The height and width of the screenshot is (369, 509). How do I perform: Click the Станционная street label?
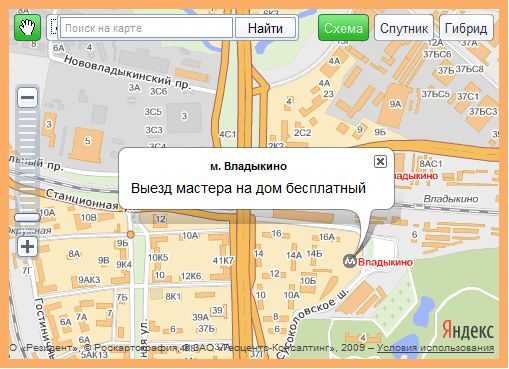[x=82, y=199]
